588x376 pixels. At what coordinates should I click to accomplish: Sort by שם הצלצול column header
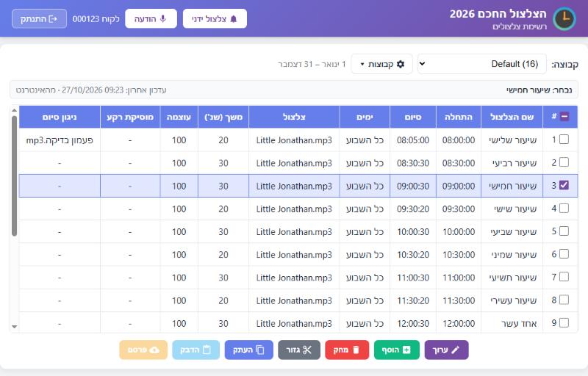[x=512, y=117]
